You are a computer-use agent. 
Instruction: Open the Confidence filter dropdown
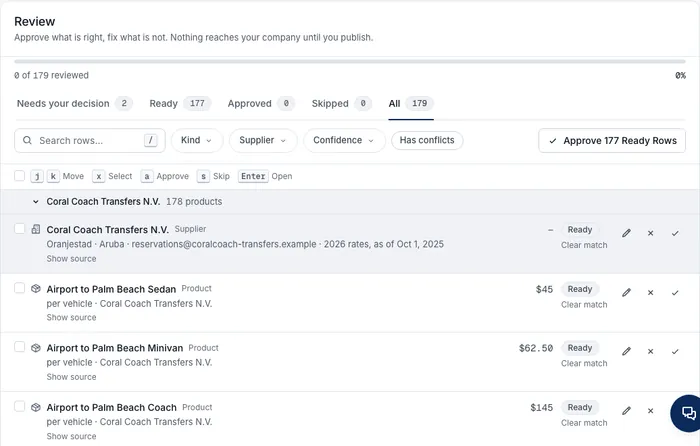pyautogui.click(x=344, y=140)
